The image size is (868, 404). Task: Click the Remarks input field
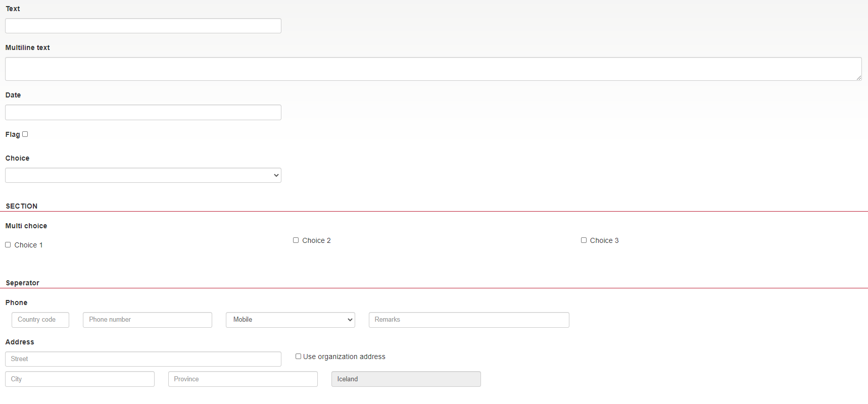[468, 320]
